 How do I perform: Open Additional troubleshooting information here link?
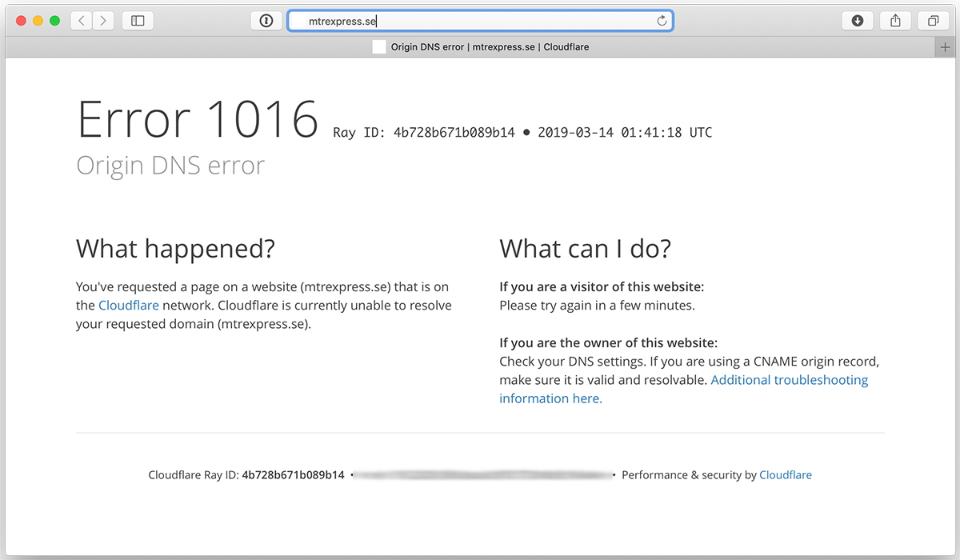tap(684, 389)
